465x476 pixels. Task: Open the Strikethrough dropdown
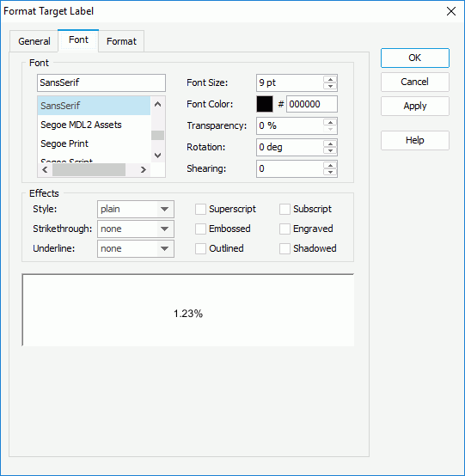pyautogui.click(x=136, y=229)
